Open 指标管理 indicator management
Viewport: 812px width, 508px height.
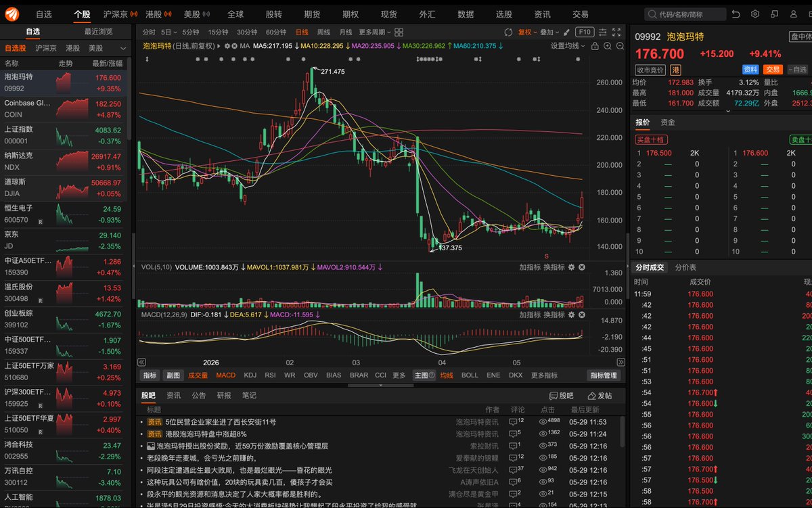603,375
